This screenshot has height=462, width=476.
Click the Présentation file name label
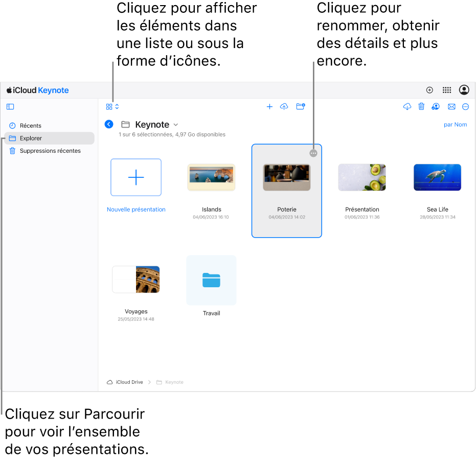coord(362,210)
